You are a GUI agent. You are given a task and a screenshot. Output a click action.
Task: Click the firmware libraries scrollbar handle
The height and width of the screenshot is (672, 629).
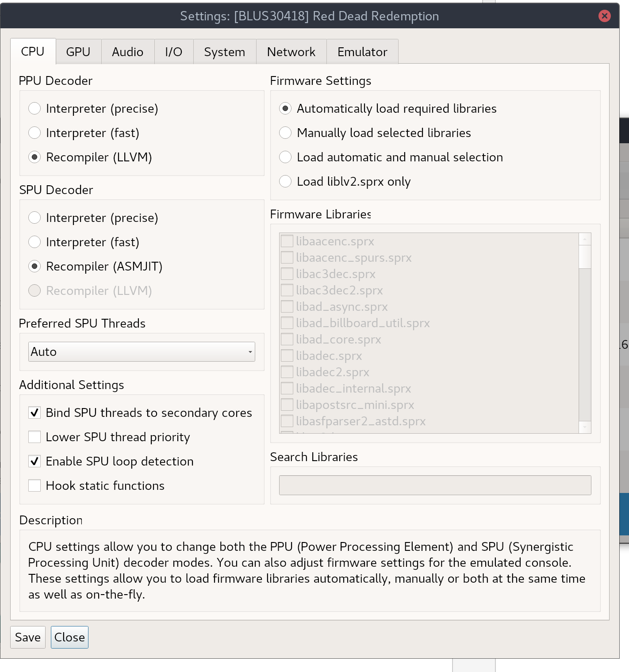pos(585,257)
